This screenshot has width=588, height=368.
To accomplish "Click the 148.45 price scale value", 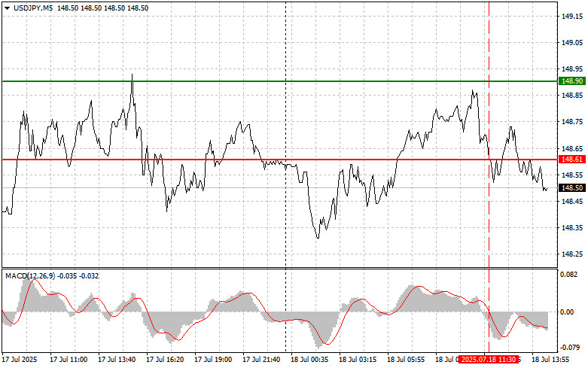I will (x=572, y=202).
